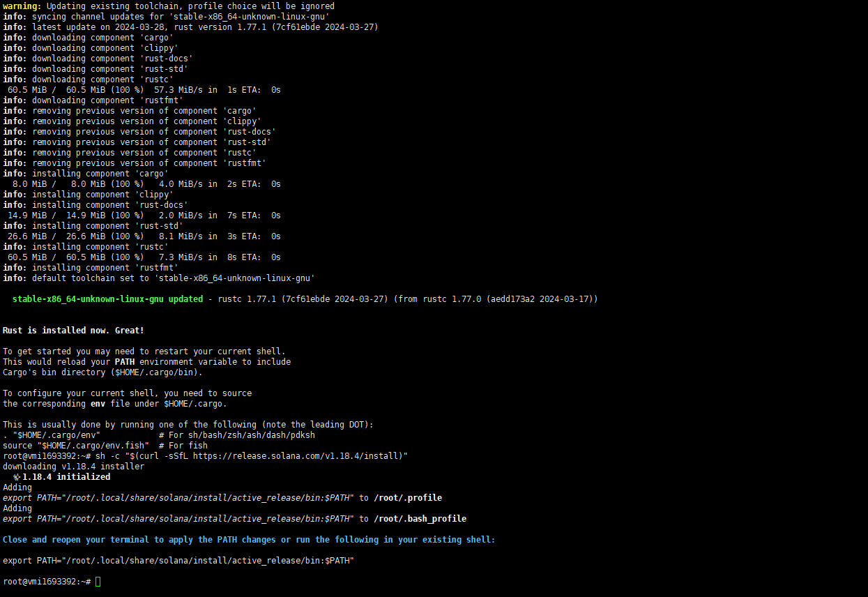Click bold '1.18.4 initialized' text
The width and height of the screenshot is (868, 597).
click(x=66, y=477)
